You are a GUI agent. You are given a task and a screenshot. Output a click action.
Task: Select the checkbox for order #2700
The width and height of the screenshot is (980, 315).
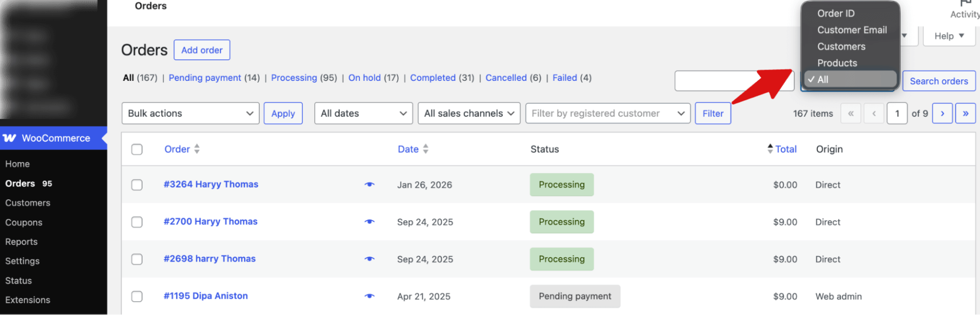pyautogui.click(x=137, y=222)
